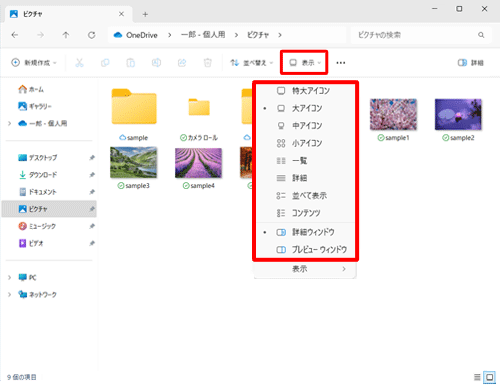Click the Cut scissors icon in toolbar
This screenshot has width=500, height=388.
[79, 63]
